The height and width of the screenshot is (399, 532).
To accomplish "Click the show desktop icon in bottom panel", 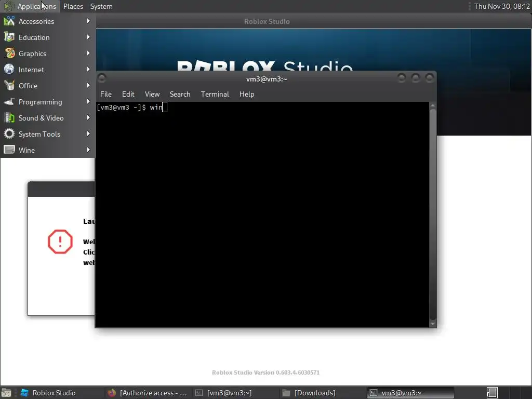I will tap(6, 393).
